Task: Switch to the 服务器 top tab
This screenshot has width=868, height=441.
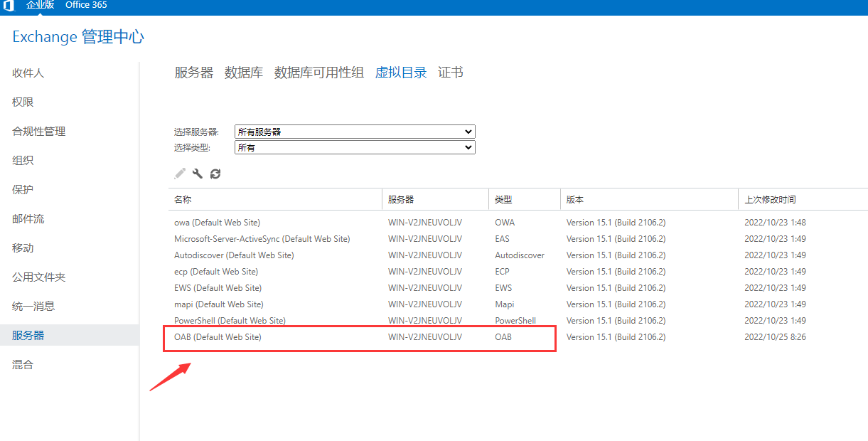Action: point(194,73)
